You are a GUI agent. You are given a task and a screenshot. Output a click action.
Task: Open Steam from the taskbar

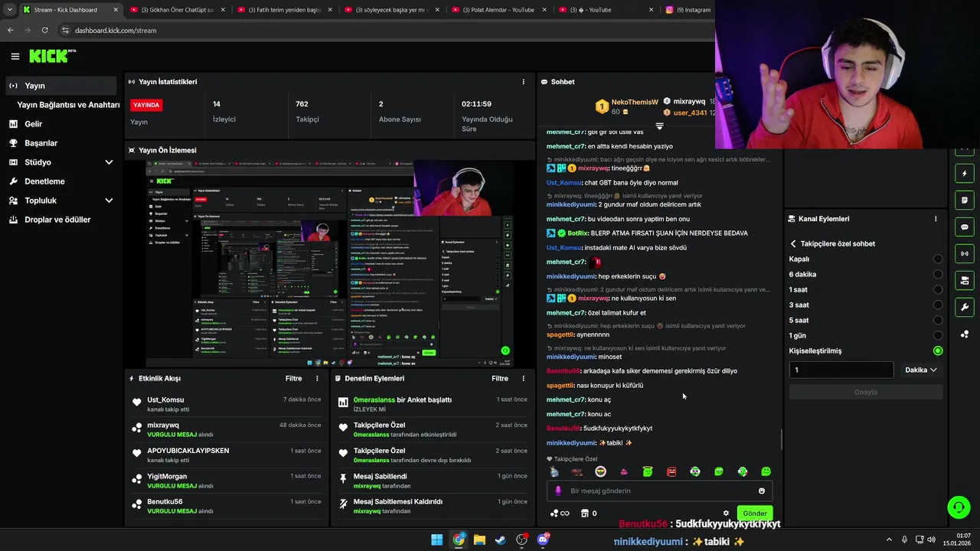(x=500, y=540)
